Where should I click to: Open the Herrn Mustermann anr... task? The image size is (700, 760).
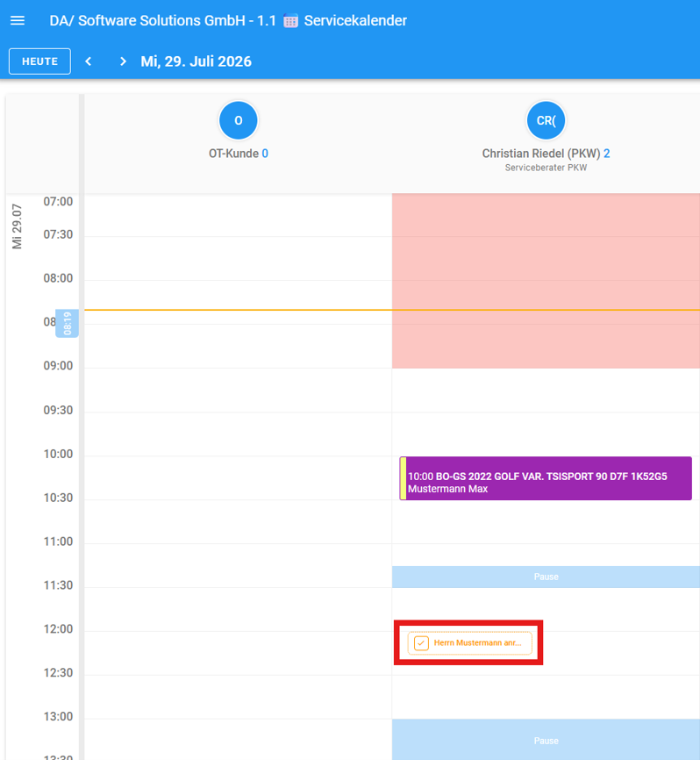click(x=470, y=643)
